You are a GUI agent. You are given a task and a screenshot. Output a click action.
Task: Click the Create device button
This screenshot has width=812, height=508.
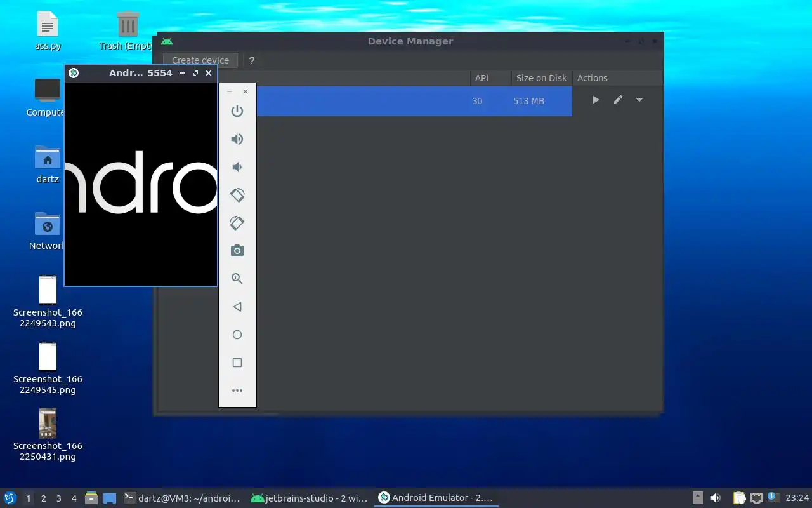(x=200, y=60)
